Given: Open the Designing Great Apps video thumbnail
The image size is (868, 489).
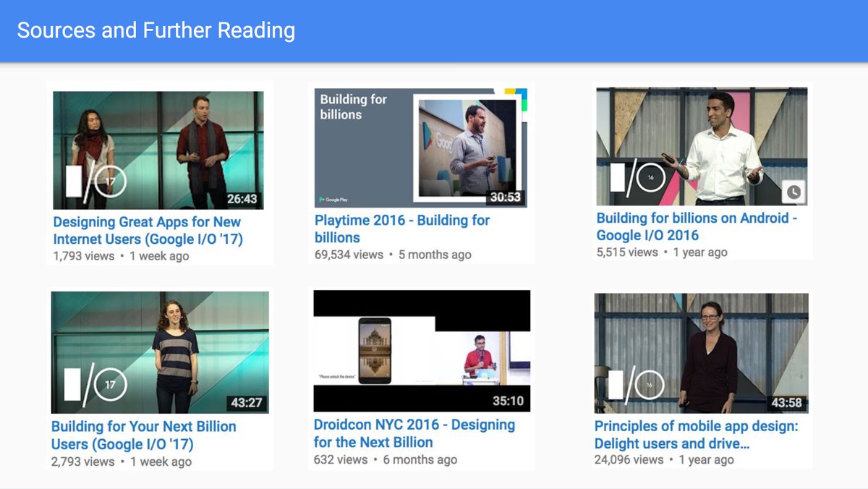Looking at the screenshot, I should 158,150.
